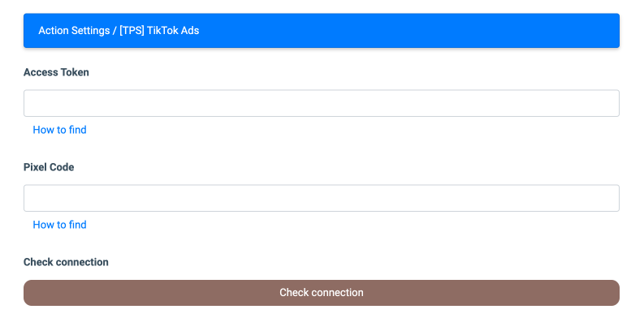
Task: Click the Pixel Code field label
Action: (49, 167)
